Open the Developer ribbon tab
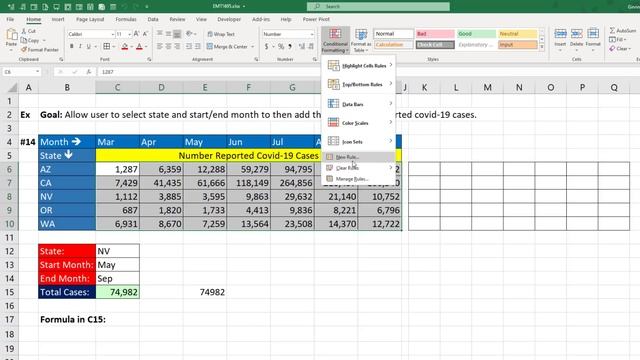Screen dimensions: 640x360 pos(229,19)
